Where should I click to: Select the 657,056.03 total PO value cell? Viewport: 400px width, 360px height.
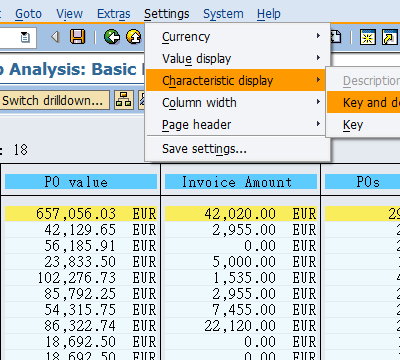pyautogui.click(x=81, y=214)
